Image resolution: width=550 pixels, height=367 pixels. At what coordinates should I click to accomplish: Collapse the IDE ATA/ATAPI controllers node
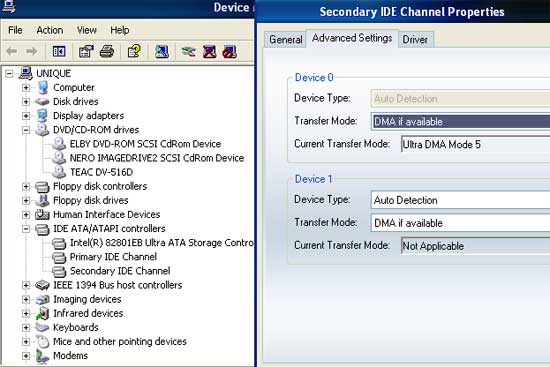[26, 229]
